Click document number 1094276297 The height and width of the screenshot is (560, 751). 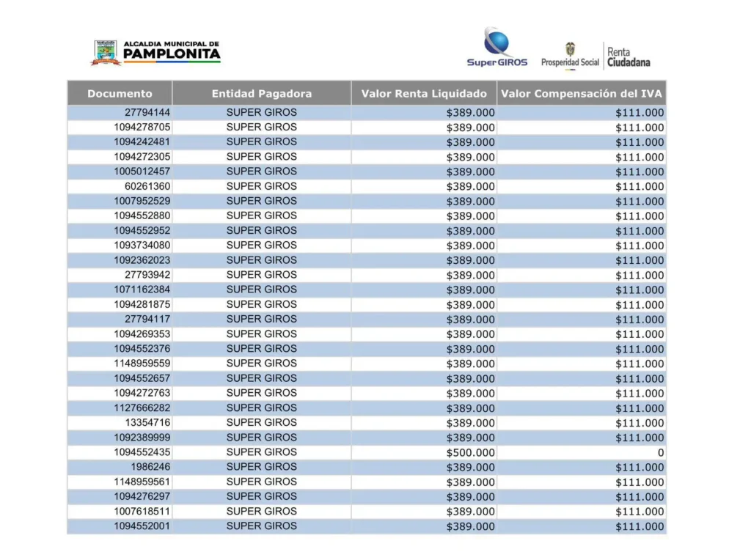point(142,497)
